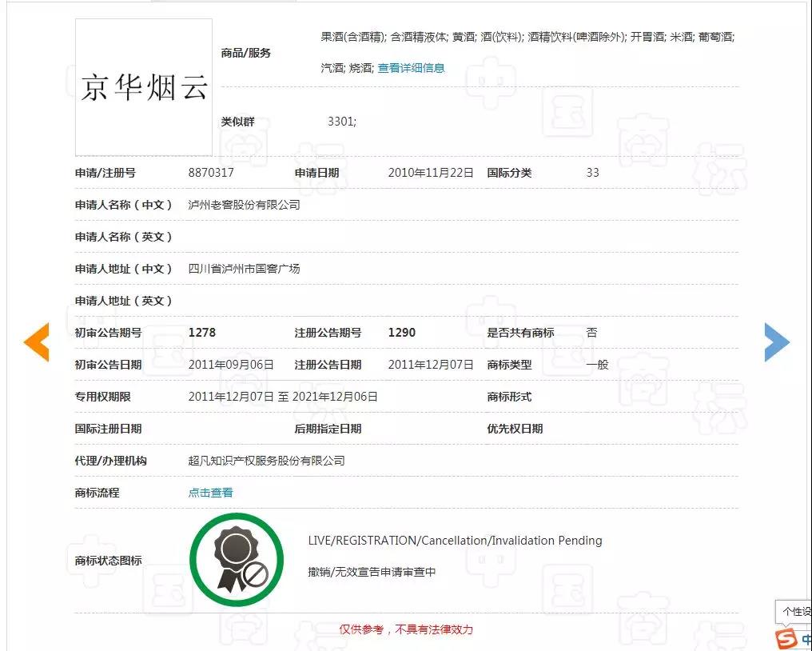812x651 pixels.
Task: Click the Sogou input method S icon
Action: coord(787,638)
